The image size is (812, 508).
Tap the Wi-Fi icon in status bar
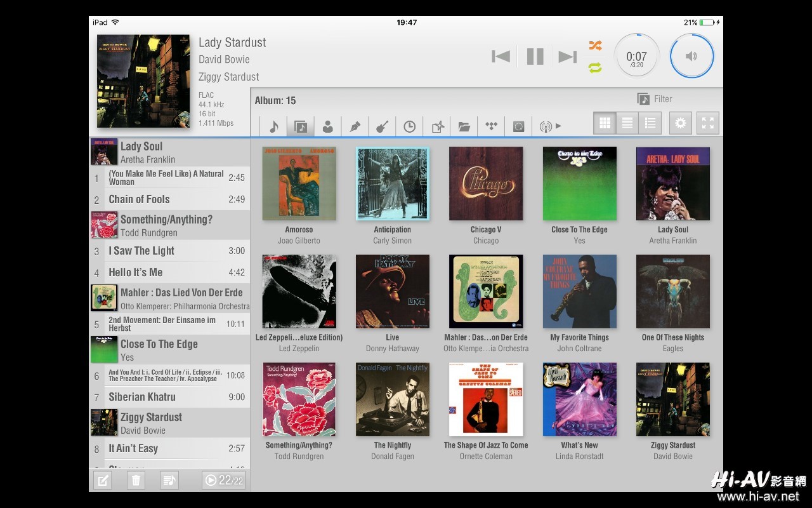point(115,22)
